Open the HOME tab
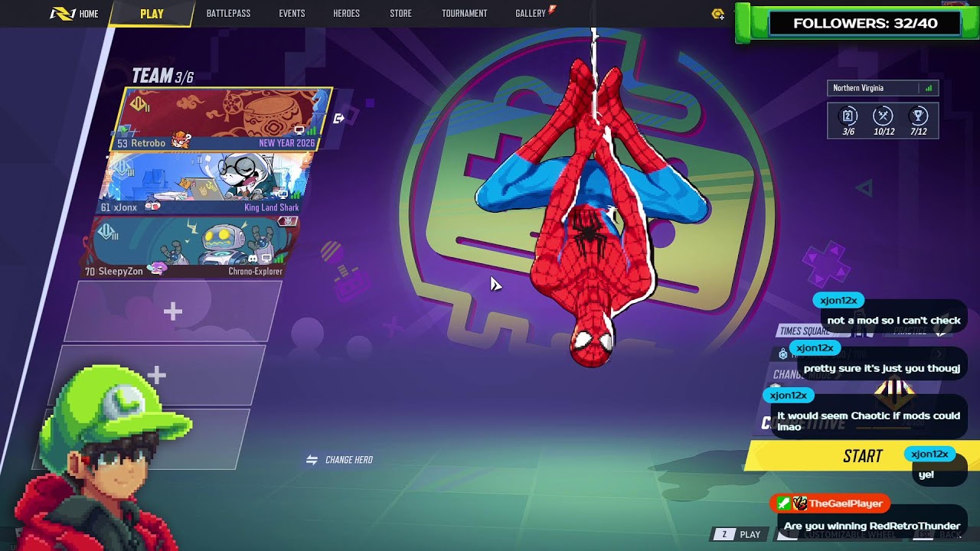 [x=74, y=14]
